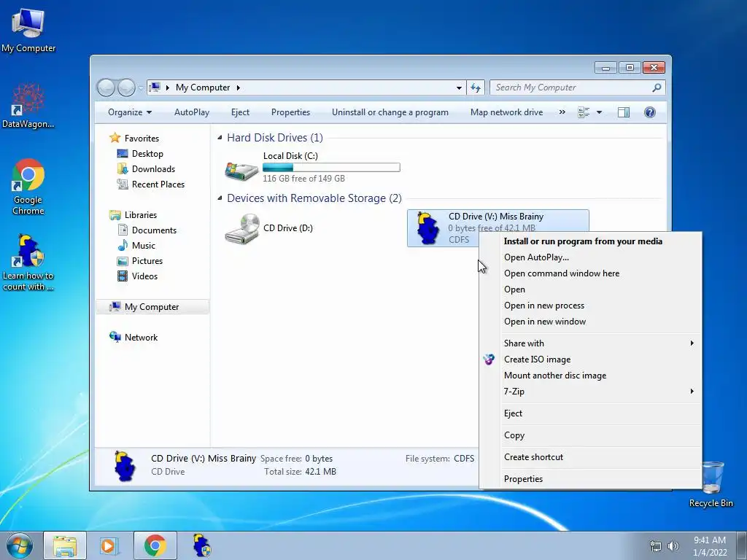Select the CD Drive (D:) icon
This screenshot has height=560, width=747.
[242, 228]
